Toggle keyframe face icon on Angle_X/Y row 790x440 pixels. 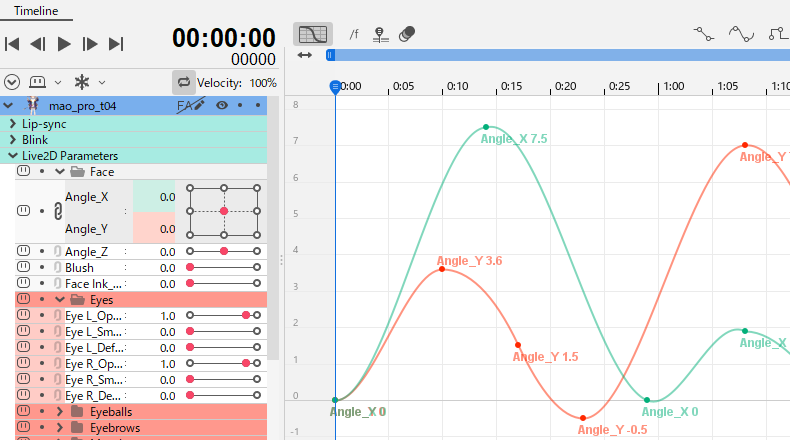23,211
